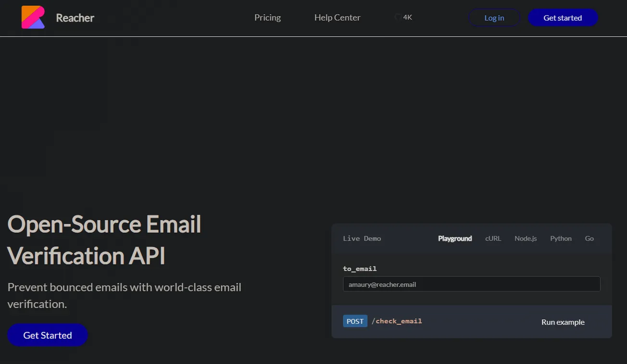Run the check_email example

[x=563, y=322]
